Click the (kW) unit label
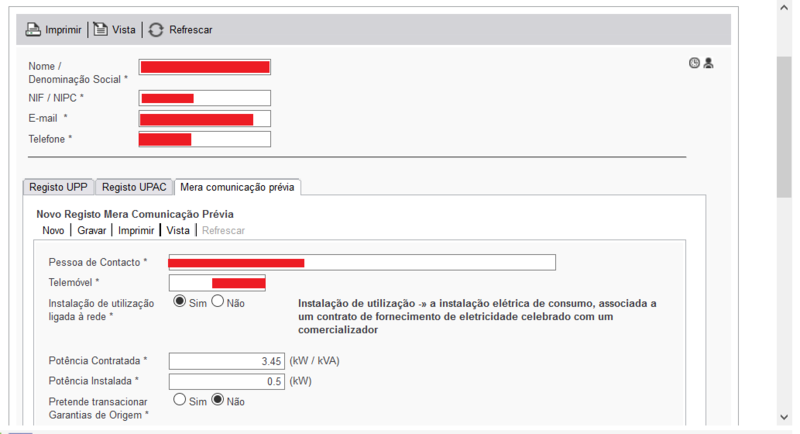This screenshot has height=434, width=800. point(301,381)
